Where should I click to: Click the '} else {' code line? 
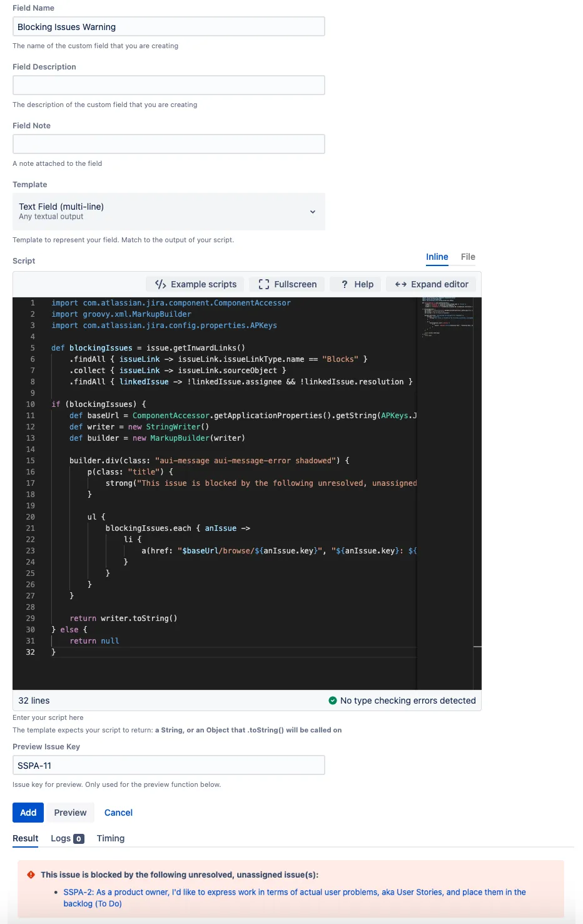[69, 630]
